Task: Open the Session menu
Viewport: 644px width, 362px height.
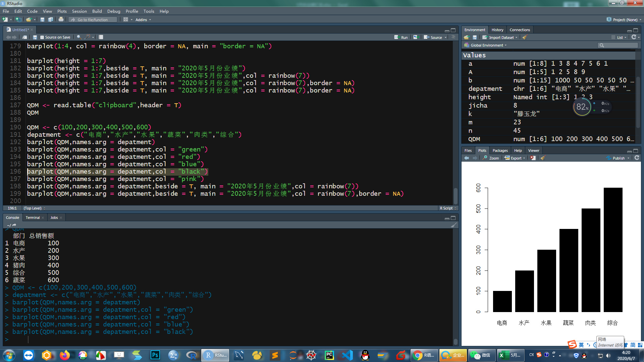Action: (79, 11)
